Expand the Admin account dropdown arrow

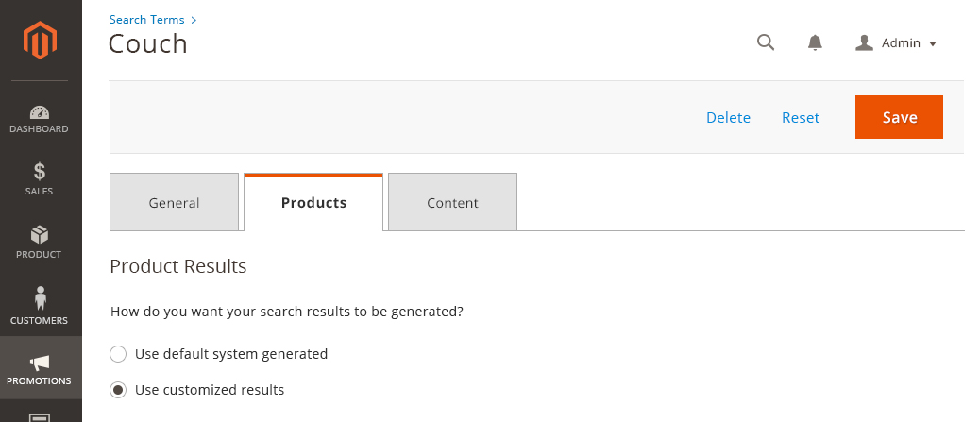tap(933, 43)
